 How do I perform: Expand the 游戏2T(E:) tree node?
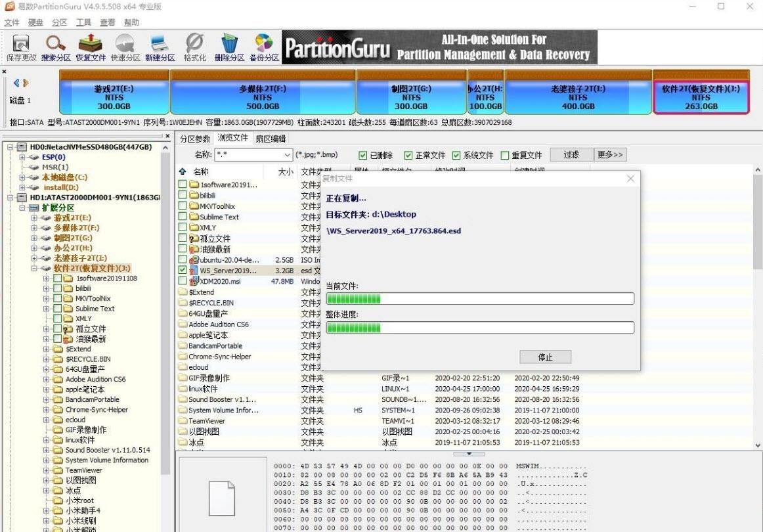click(34, 217)
